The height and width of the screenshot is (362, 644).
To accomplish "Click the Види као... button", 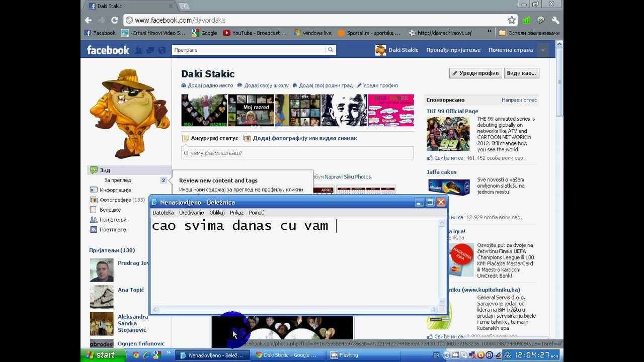I will 521,73.
